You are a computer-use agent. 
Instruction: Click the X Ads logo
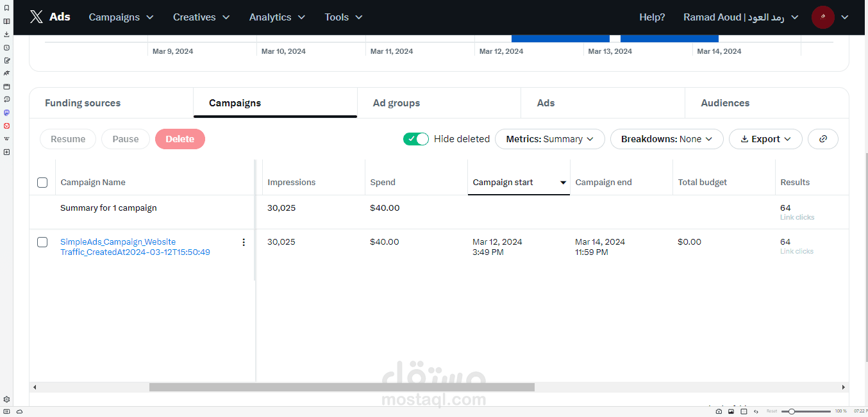(x=50, y=17)
